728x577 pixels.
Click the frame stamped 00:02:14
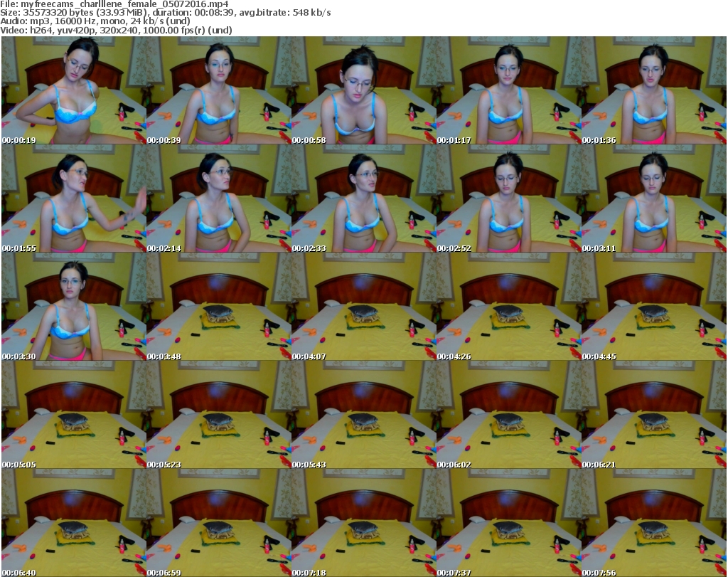coord(219,198)
